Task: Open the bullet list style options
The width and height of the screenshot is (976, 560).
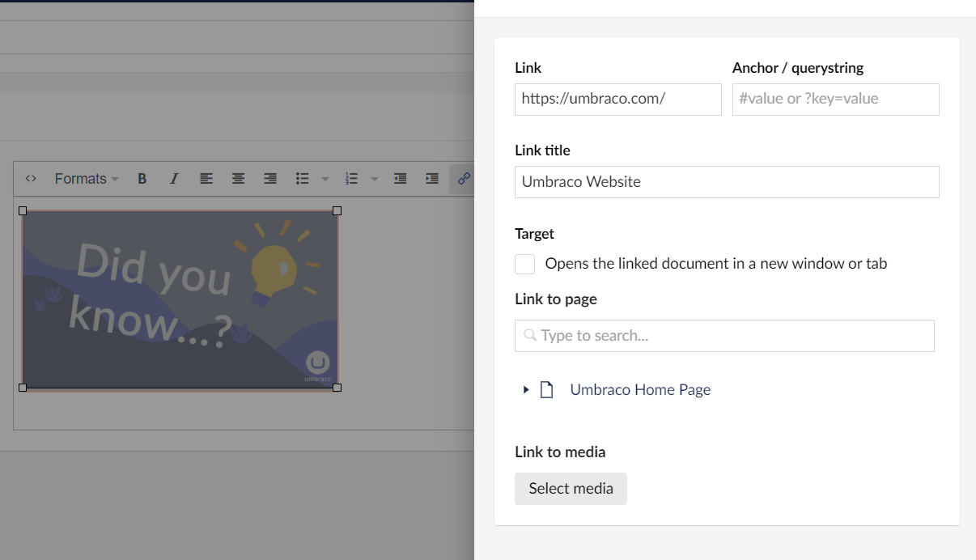Action: (325, 179)
